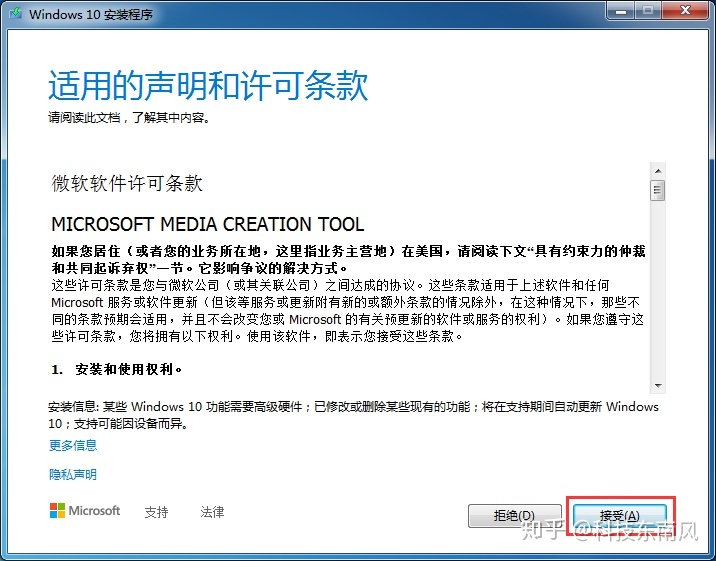Open the 更多信息 link
This screenshot has height=561, width=716.
point(73,445)
